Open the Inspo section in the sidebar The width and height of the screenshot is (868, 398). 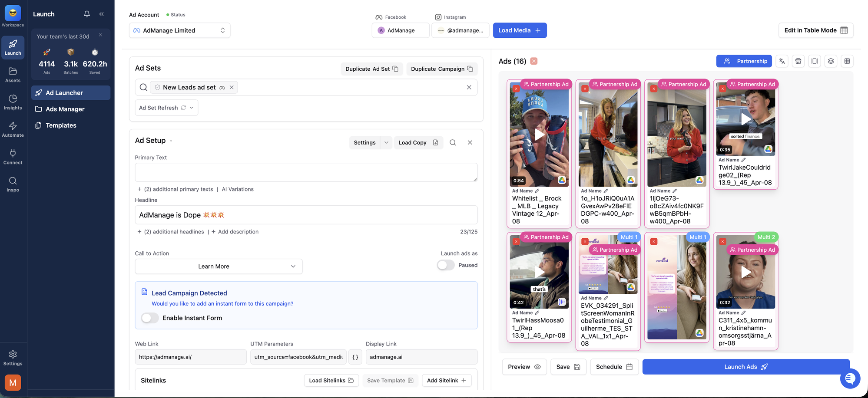[x=13, y=184]
